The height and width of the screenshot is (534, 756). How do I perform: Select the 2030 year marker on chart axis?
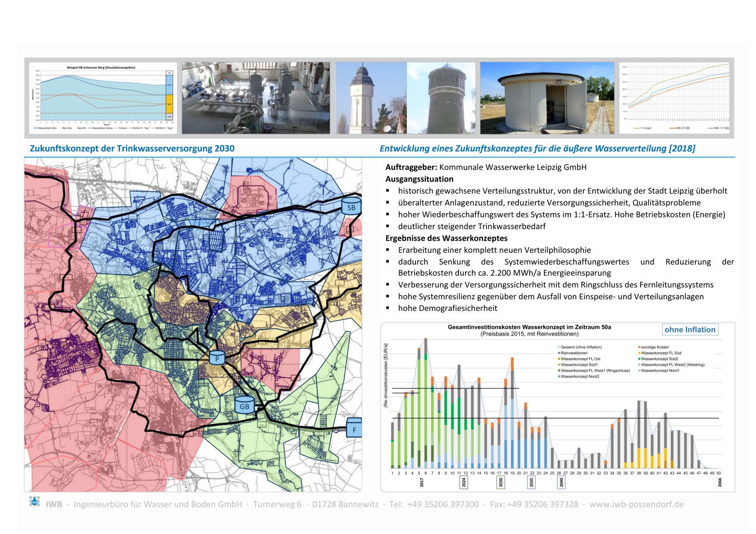pos(500,482)
